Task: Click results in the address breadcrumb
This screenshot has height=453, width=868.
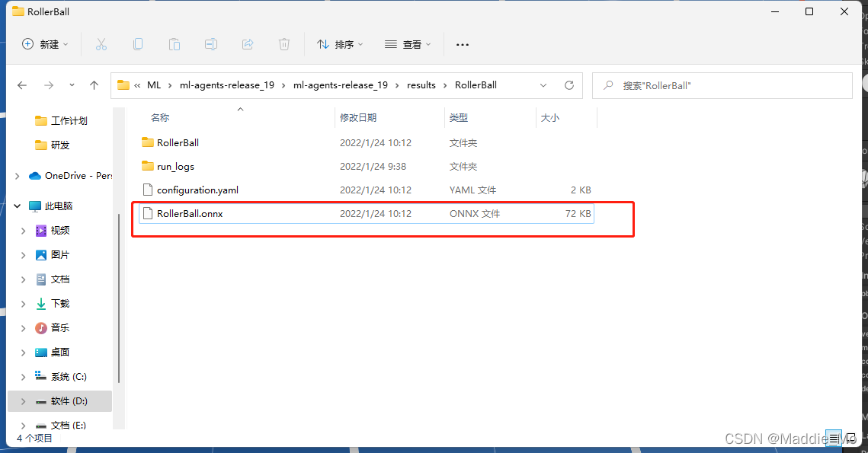Action: [421, 85]
